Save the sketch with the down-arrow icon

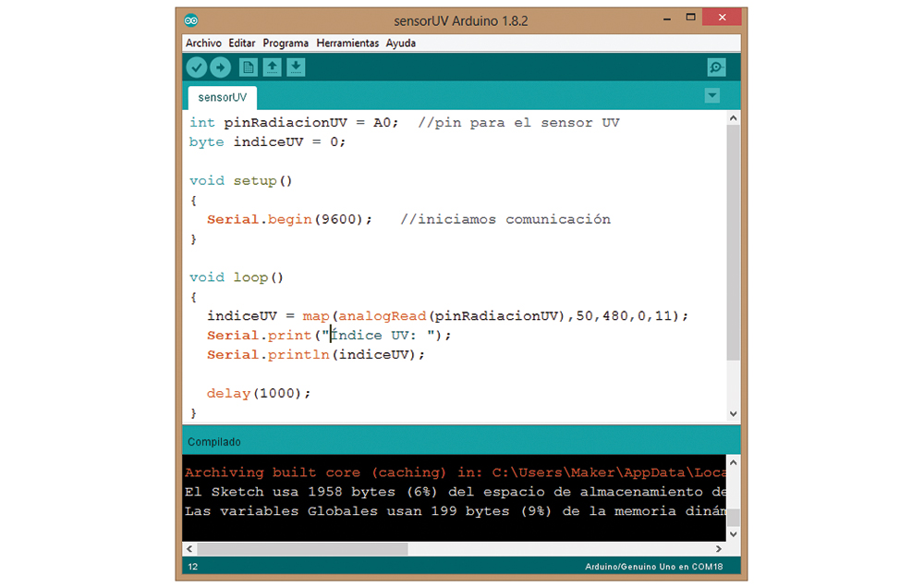tap(296, 67)
